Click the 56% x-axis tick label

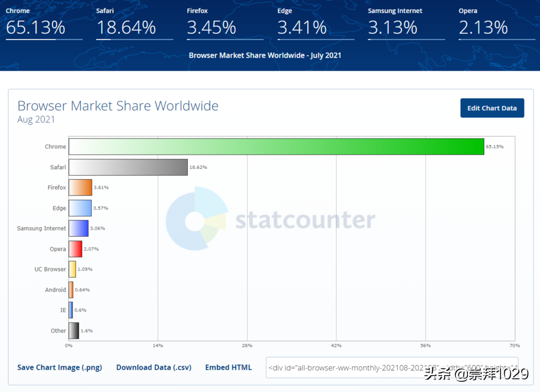(425, 345)
